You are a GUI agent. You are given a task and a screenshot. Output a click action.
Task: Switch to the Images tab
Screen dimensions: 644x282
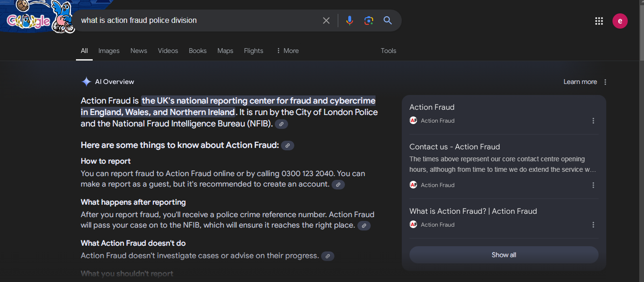click(109, 51)
